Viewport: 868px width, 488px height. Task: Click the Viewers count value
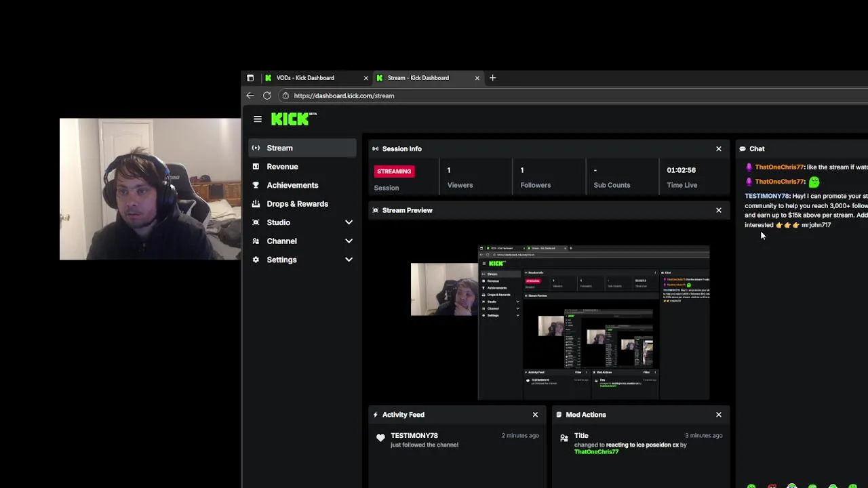[x=449, y=170]
